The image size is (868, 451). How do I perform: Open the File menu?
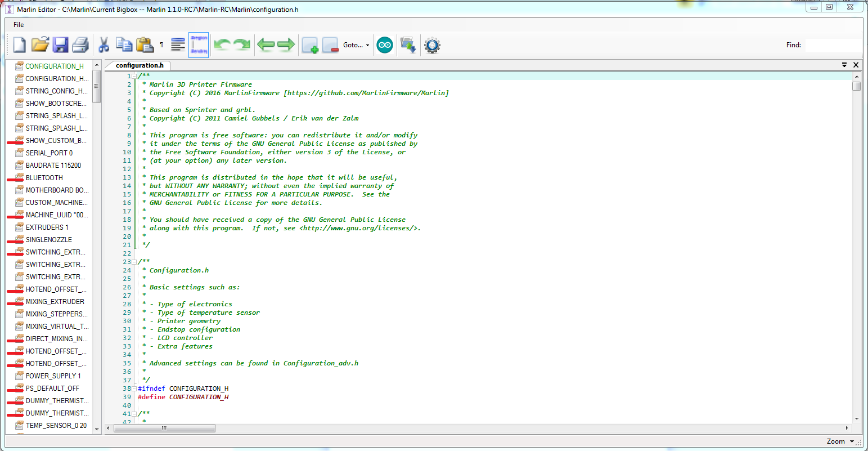pos(19,25)
